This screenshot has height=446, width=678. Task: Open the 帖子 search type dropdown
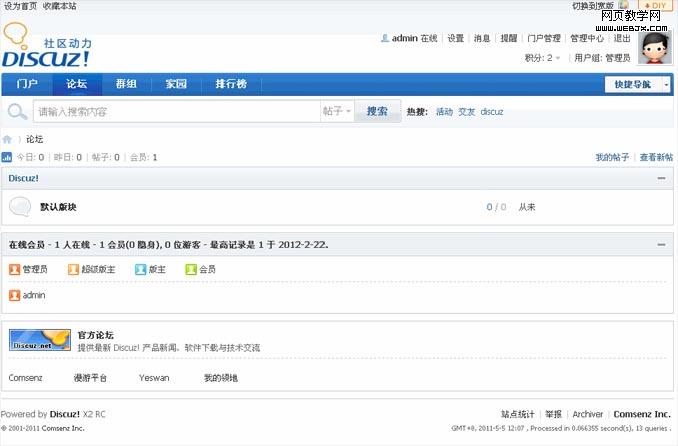click(336, 111)
